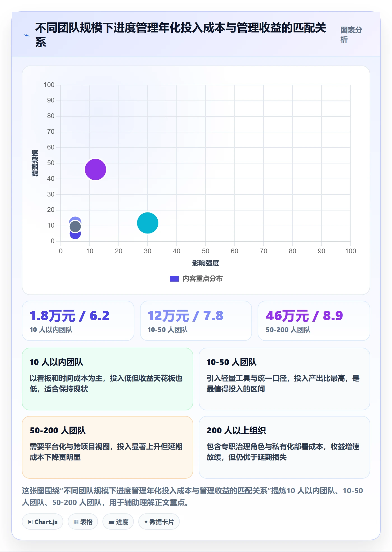Viewport: 392px width, 552px height.
Task: Click the 10-50 人团队 label under 12万元
Action: (167, 330)
